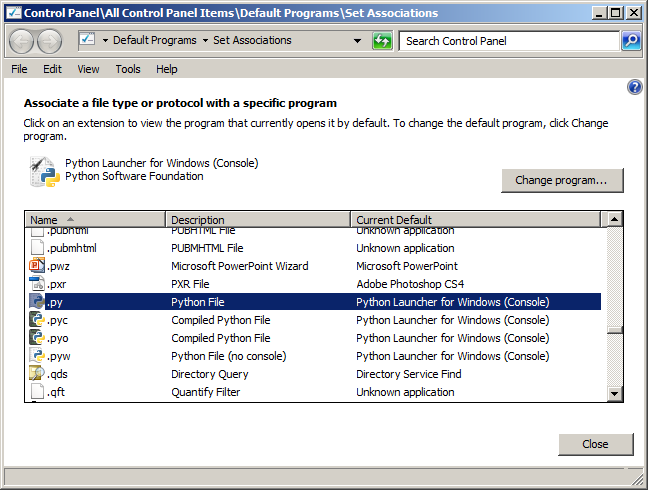The height and width of the screenshot is (490, 648).
Task: Click the Change program... button
Action: [x=562, y=180]
